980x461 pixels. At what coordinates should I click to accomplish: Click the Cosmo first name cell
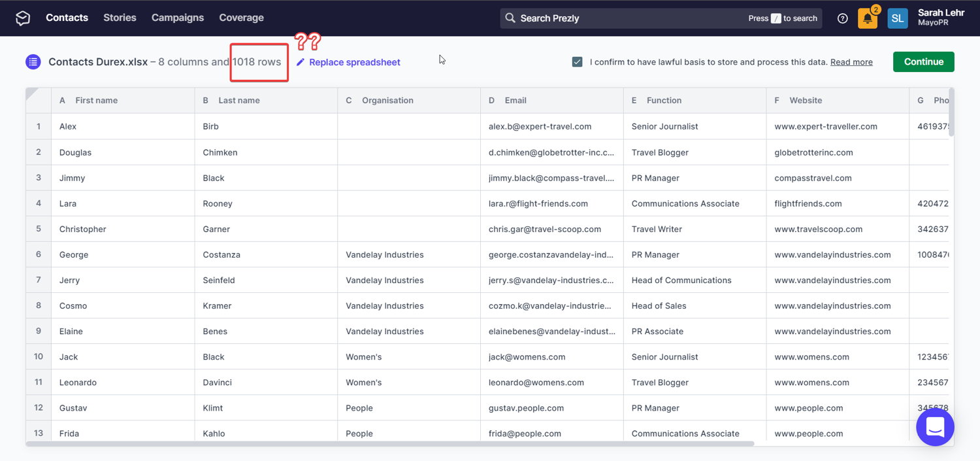[x=123, y=305]
